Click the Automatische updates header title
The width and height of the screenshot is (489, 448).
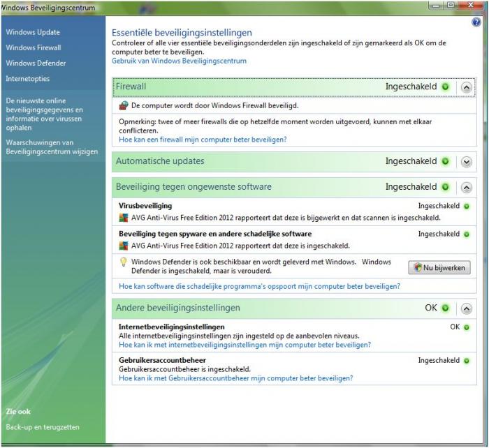point(160,161)
